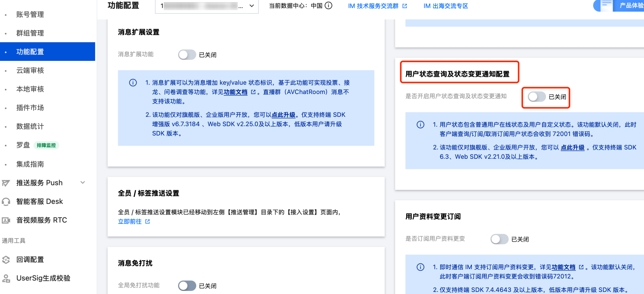Image resolution: width=644 pixels, height=294 pixels.
Task: Expand the 推送服务 Push submenu chevron
Action: (x=83, y=183)
